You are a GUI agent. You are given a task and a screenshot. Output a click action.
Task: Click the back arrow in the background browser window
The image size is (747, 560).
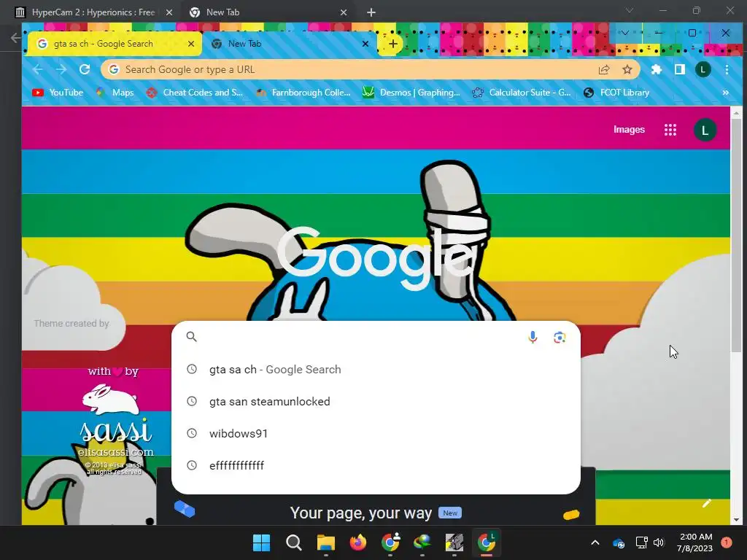16,38
